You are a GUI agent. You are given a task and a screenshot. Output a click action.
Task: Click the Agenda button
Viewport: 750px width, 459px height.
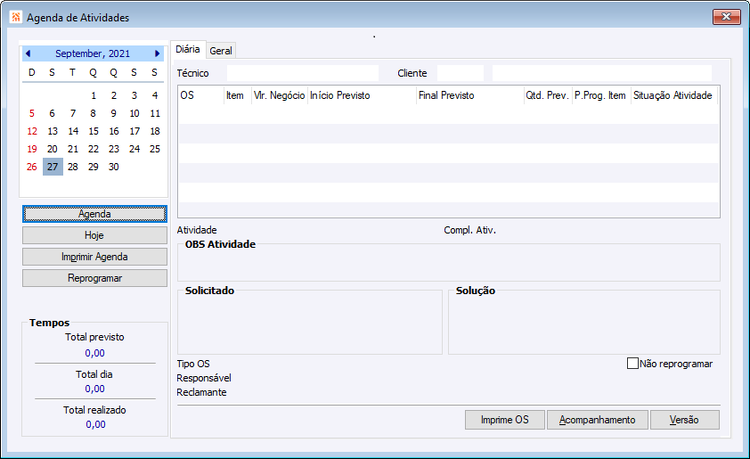click(x=95, y=214)
